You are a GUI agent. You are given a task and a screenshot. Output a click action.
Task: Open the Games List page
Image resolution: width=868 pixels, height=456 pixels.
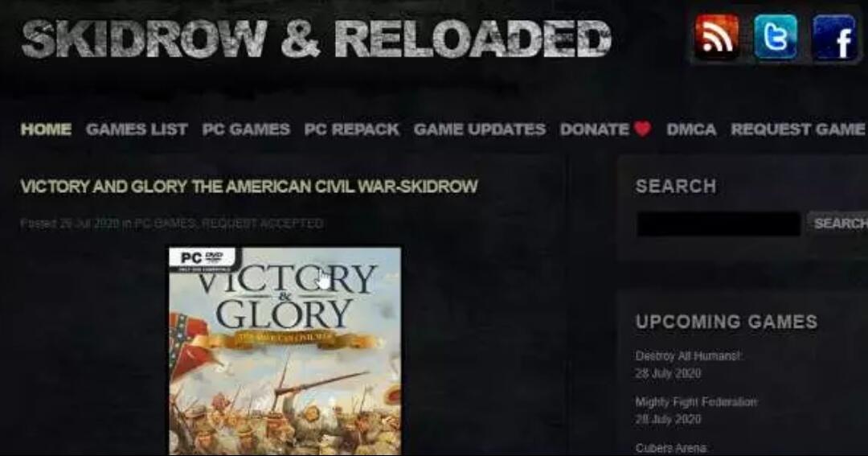click(137, 129)
